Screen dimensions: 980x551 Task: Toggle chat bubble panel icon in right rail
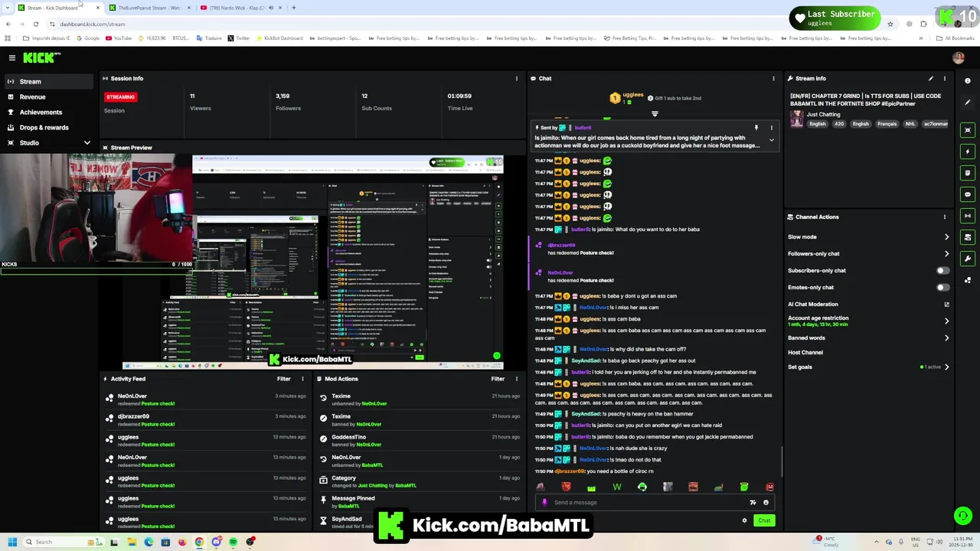pos(968,194)
